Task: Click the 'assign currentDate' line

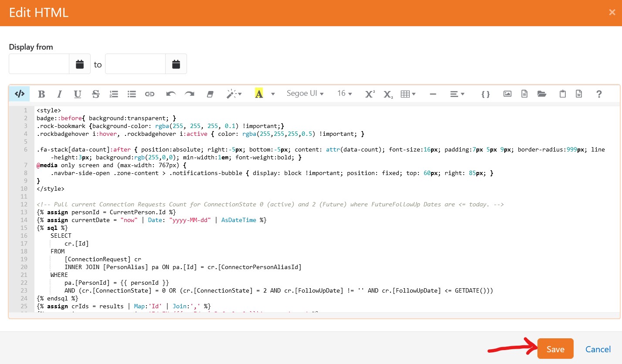Action: (152, 220)
